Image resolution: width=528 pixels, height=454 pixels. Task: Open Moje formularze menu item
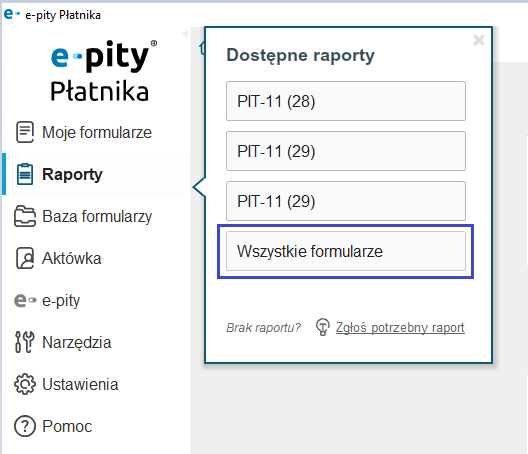click(97, 132)
